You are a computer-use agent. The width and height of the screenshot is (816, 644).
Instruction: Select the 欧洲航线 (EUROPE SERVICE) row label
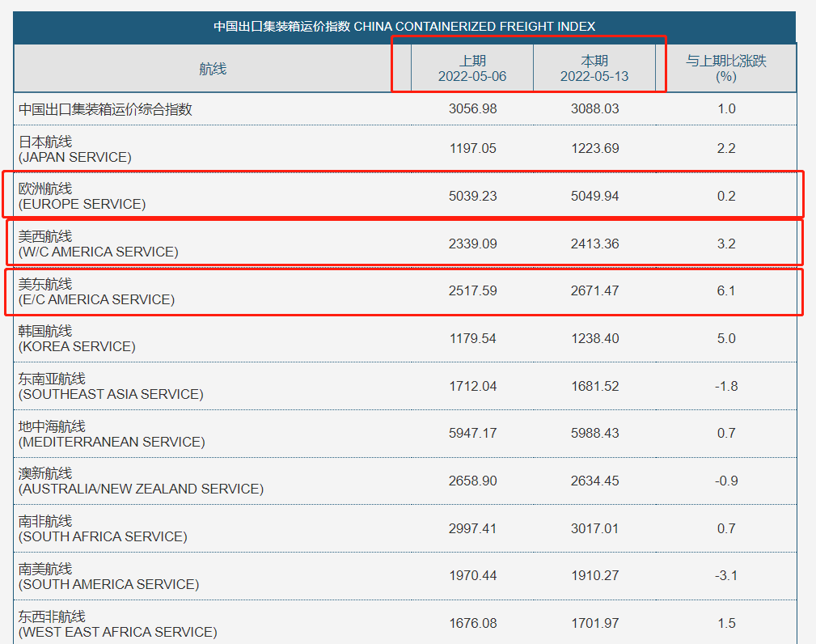pyautogui.click(x=82, y=197)
